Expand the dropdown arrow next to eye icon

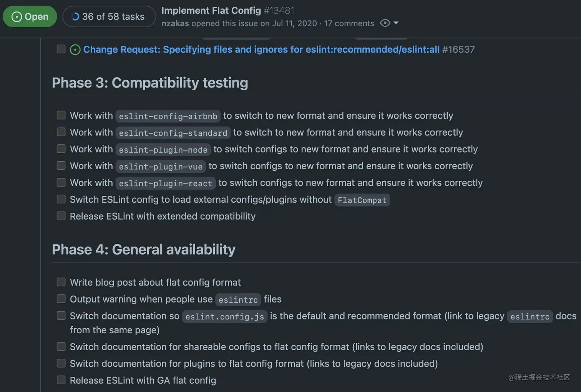click(396, 23)
